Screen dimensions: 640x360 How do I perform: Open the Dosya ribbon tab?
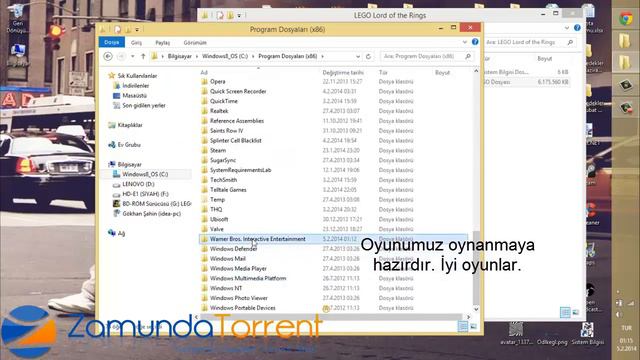point(111,42)
